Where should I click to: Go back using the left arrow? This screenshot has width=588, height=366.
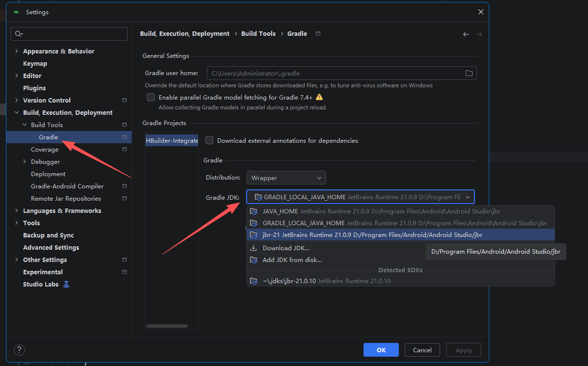[466, 34]
